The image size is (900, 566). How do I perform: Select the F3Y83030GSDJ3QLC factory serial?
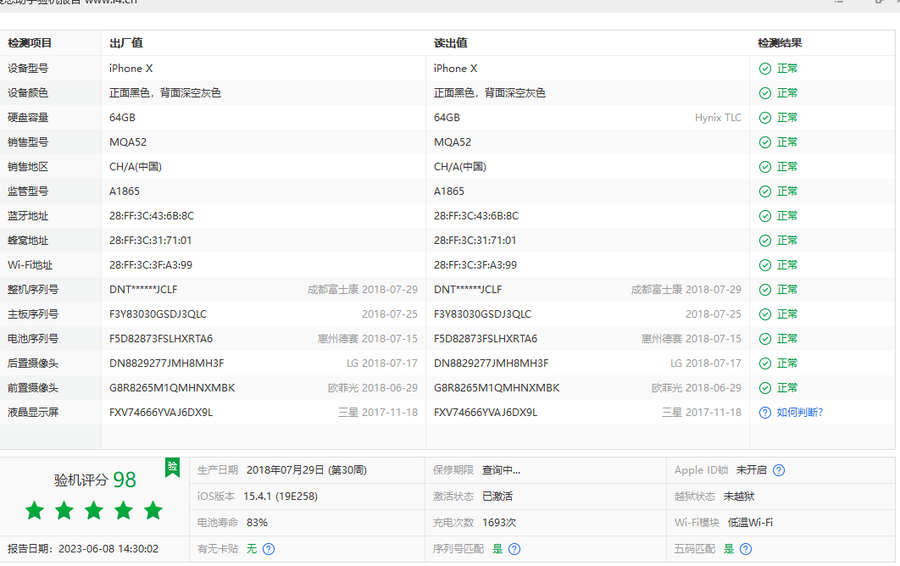(x=158, y=315)
